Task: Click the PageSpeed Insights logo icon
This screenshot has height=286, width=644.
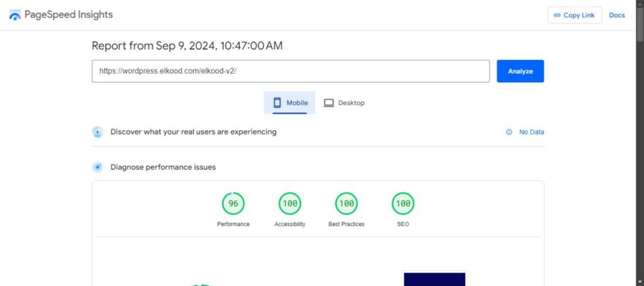Action: point(15,15)
